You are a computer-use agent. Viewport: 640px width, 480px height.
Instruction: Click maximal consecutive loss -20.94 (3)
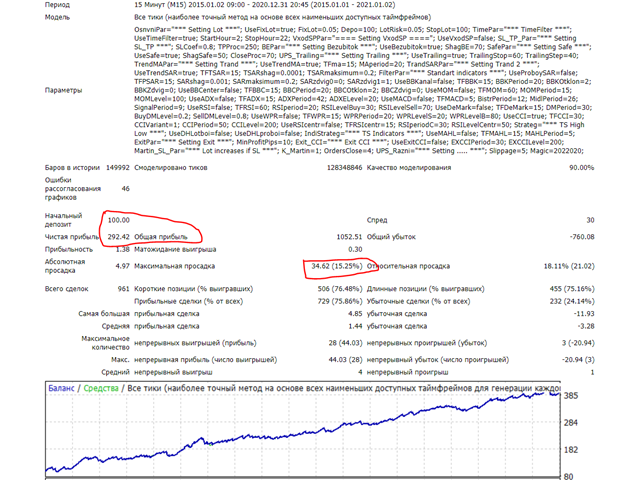(578, 360)
